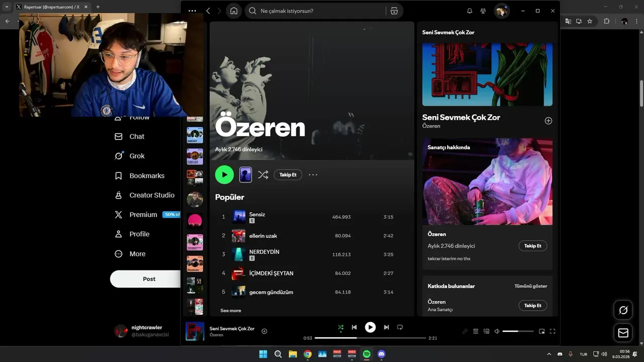Expand the popular list with See more
The width and height of the screenshot is (644, 362).
tap(230, 311)
